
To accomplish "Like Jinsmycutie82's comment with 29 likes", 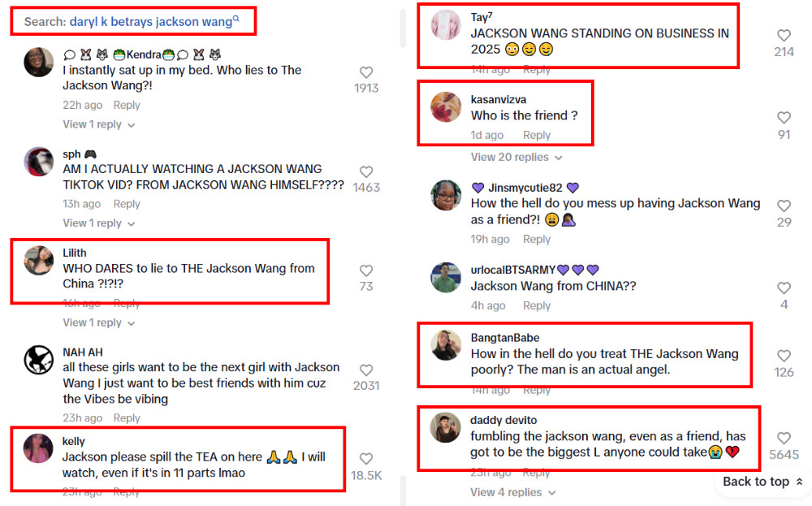I will click(784, 205).
